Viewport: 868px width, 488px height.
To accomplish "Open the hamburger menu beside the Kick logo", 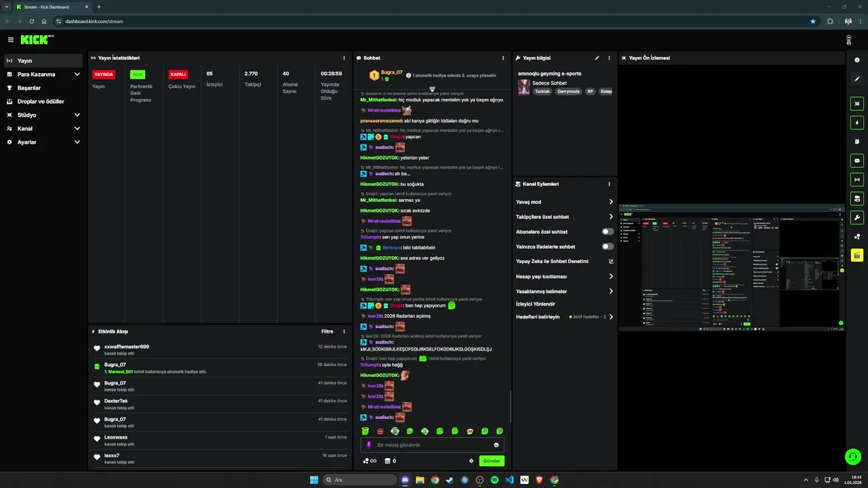I will 10,40.
